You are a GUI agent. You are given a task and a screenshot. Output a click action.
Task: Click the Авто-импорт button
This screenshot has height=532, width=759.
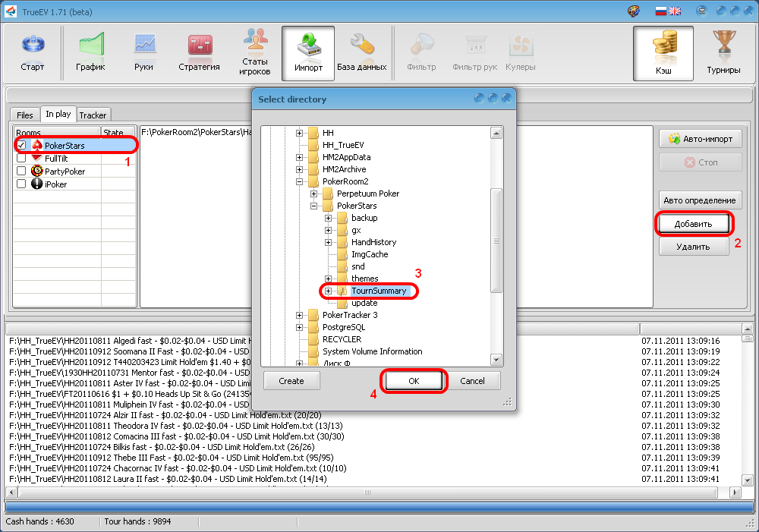click(x=700, y=139)
